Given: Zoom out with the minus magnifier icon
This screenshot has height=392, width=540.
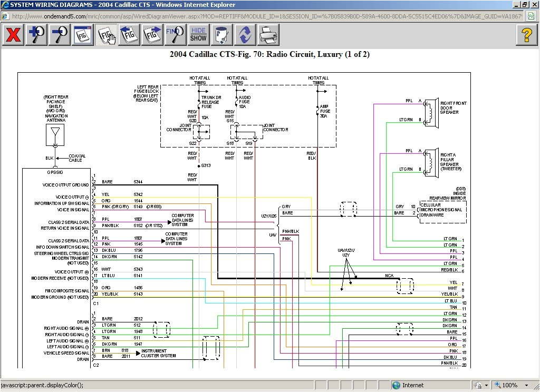Looking at the screenshot, I should pyautogui.click(x=60, y=35).
